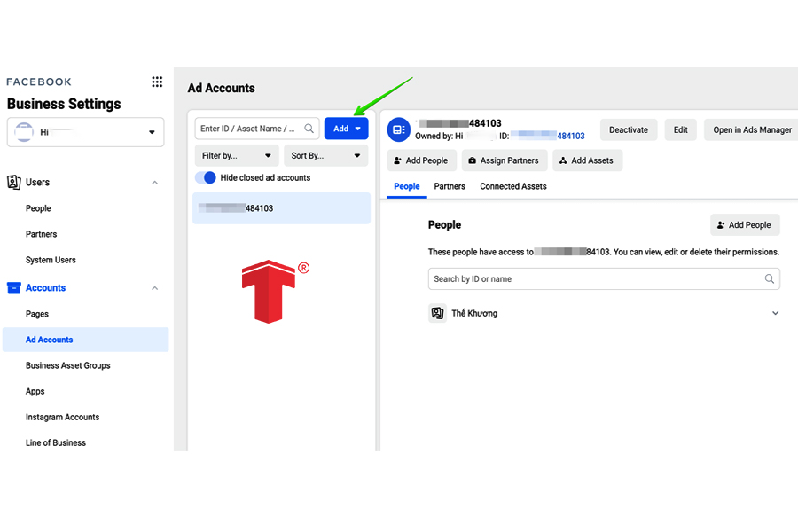This screenshot has width=798, height=532.
Task: Open the Sort By... dropdown
Action: tap(325, 156)
